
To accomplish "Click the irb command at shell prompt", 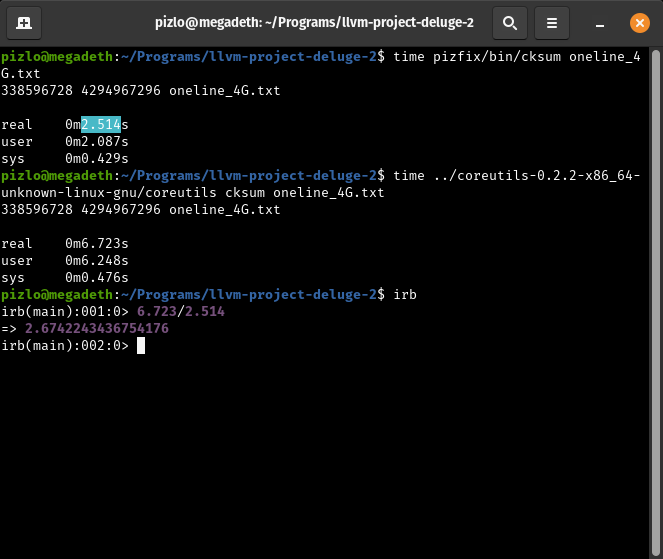I will 405,294.
